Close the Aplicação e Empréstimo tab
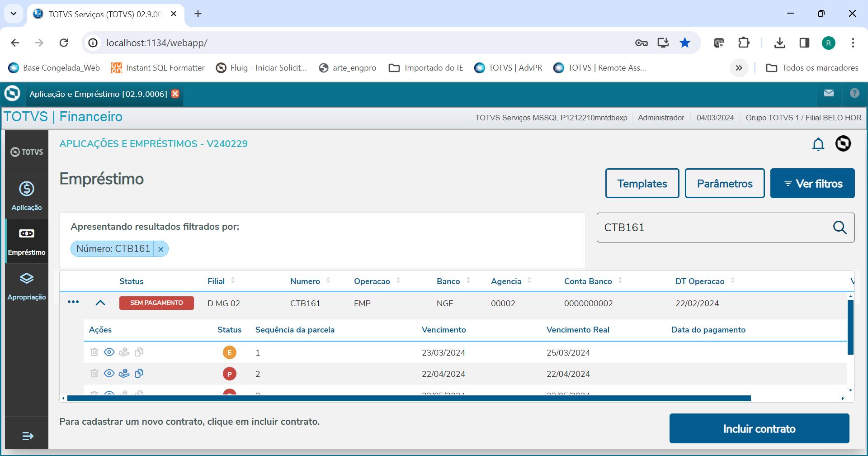 [x=175, y=94]
